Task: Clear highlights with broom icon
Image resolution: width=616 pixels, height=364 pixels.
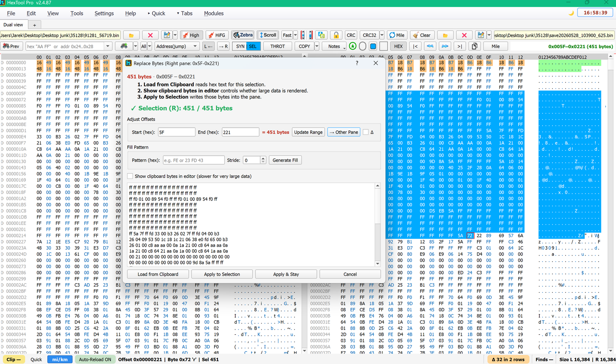Action: coord(422,35)
